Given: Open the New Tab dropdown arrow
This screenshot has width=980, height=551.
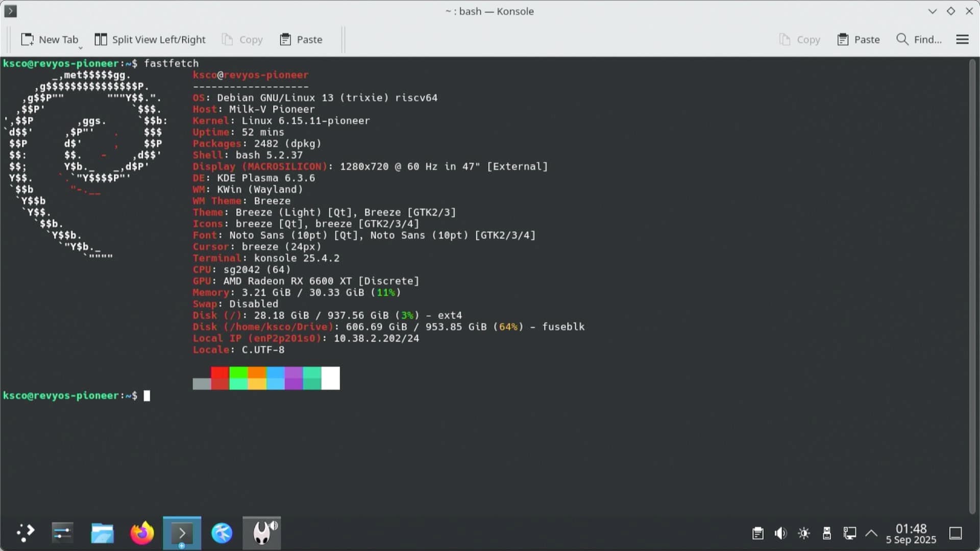Looking at the screenshot, I should [x=80, y=48].
